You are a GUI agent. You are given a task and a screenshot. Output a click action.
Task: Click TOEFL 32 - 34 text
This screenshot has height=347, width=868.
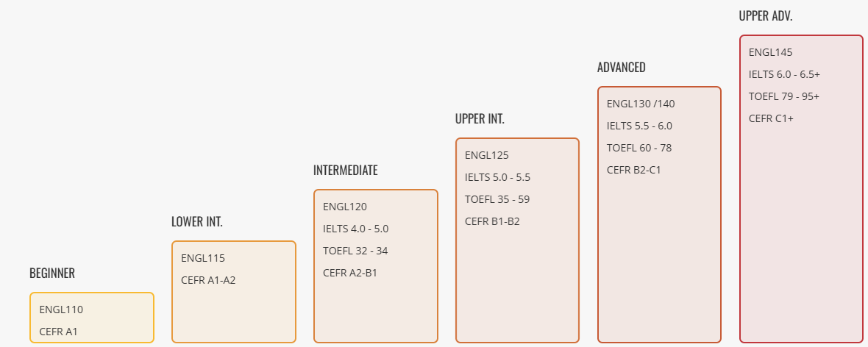(355, 251)
